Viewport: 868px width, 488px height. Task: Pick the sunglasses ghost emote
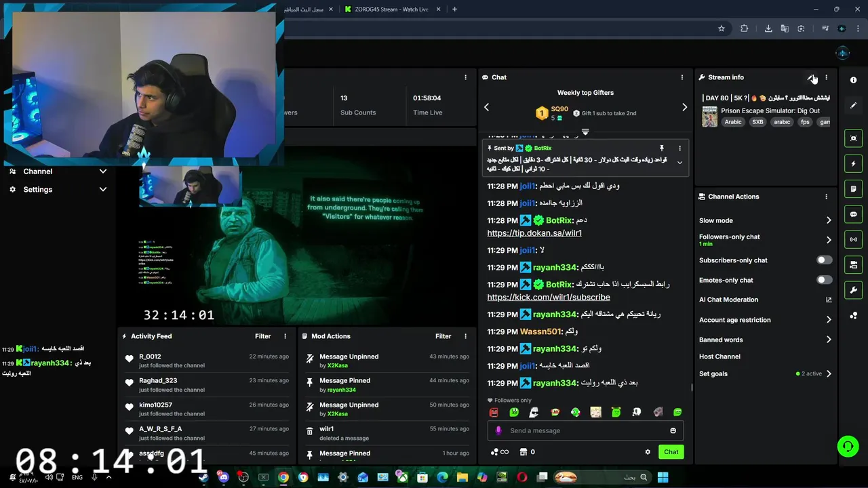click(534, 412)
